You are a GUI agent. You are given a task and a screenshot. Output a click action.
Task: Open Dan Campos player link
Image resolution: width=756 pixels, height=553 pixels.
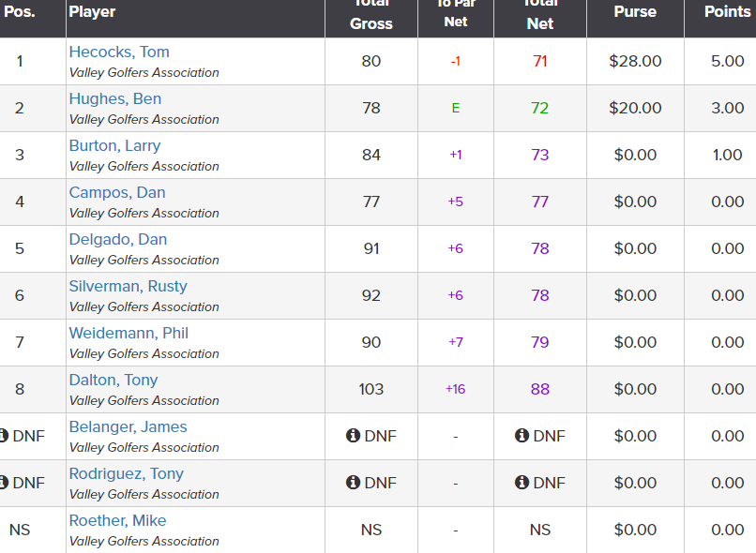coord(117,193)
